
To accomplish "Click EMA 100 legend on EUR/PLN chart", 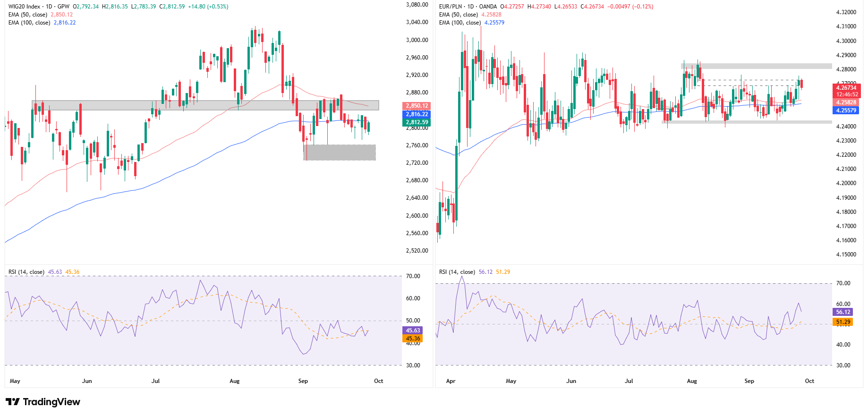I will [461, 23].
